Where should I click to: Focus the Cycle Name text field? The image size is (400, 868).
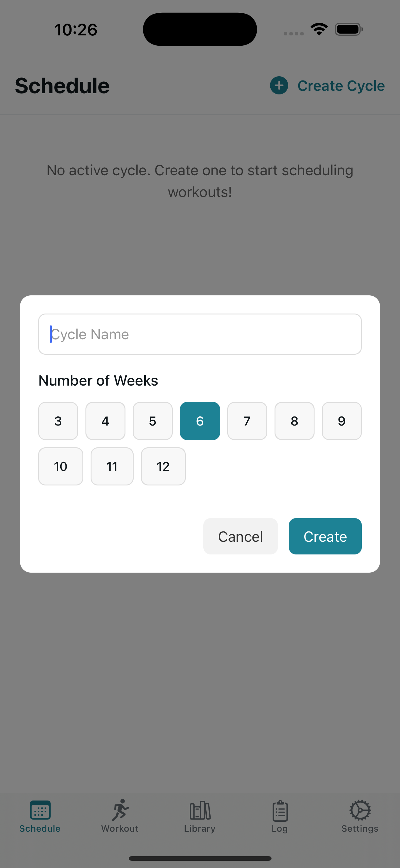point(200,334)
